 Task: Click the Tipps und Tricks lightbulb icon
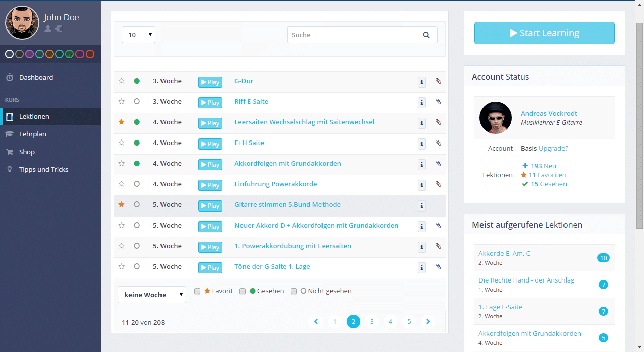point(9,169)
